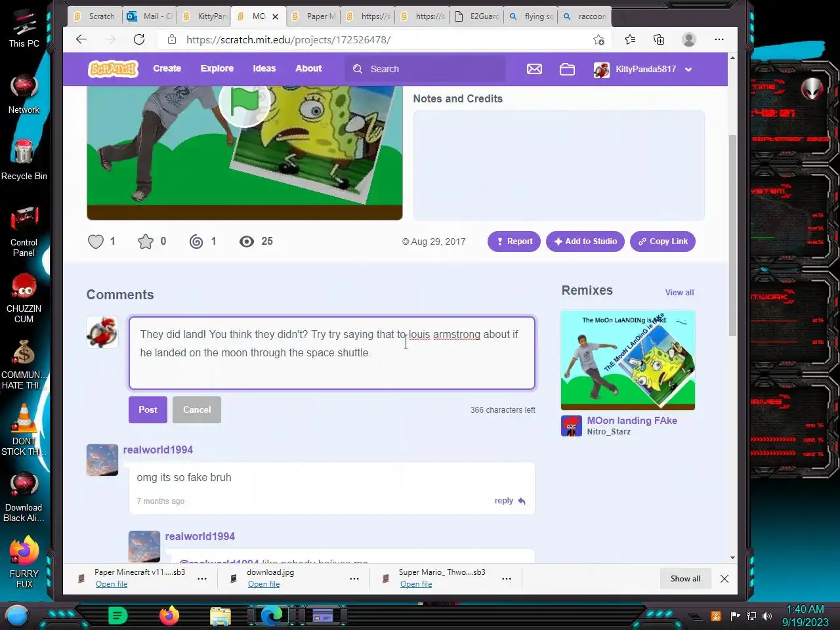The height and width of the screenshot is (630, 840).
Task: Open the Scratch messages envelope icon
Action: pyautogui.click(x=534, y=69)
